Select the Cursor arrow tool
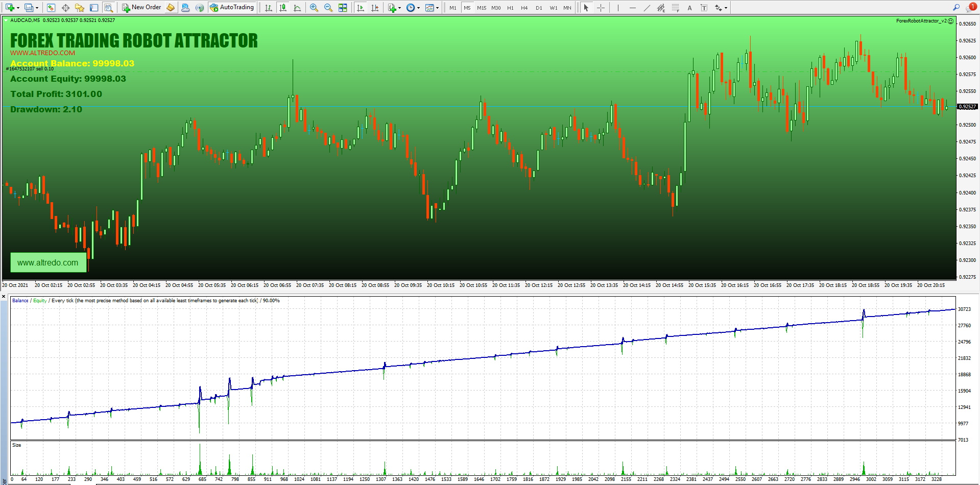This screenshot has width=980, height=485. 586,8
